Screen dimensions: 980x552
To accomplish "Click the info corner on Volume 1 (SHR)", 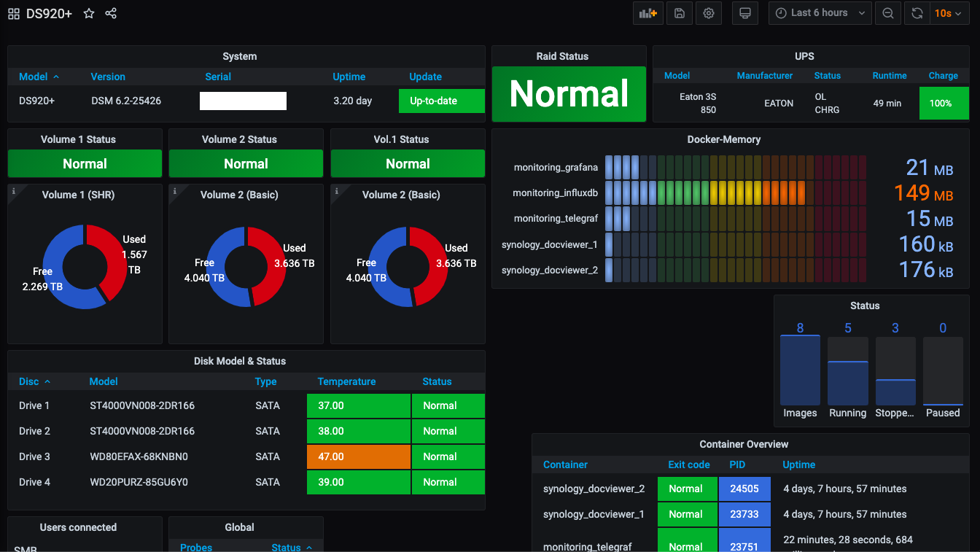I will tap(13, 190).
